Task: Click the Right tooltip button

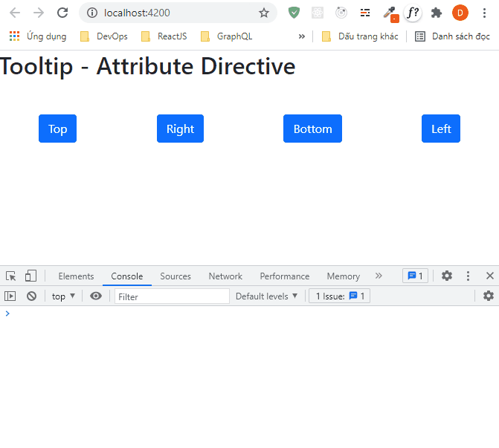Action: coord(180,129)
